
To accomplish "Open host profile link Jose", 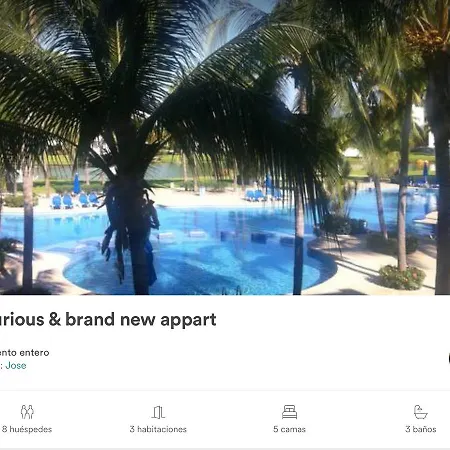I will tap(16, 365).
